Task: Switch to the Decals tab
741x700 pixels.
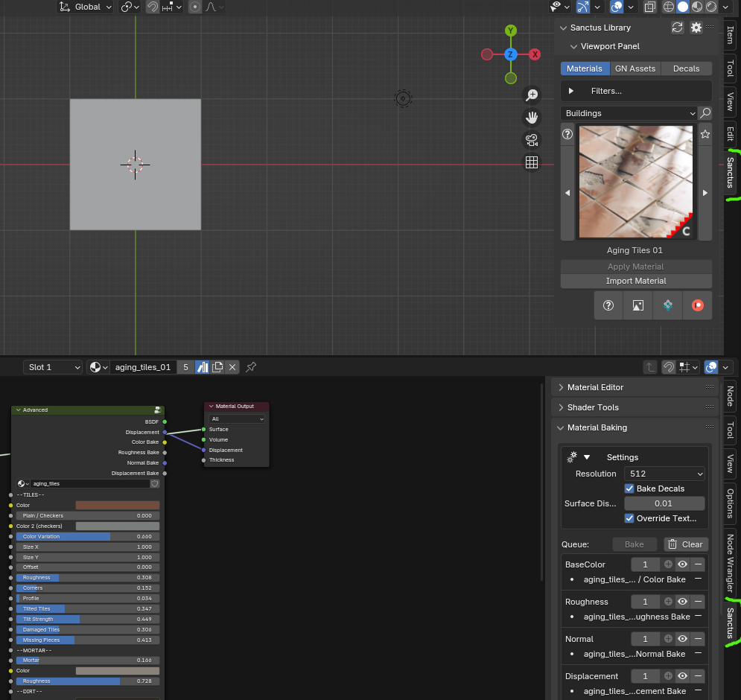Action: pos(686,69)
